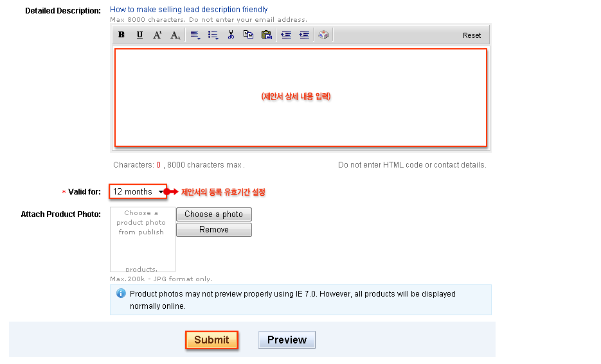The image size is (601, 364).
Task: Preview the selling lead
Action: 287,340
